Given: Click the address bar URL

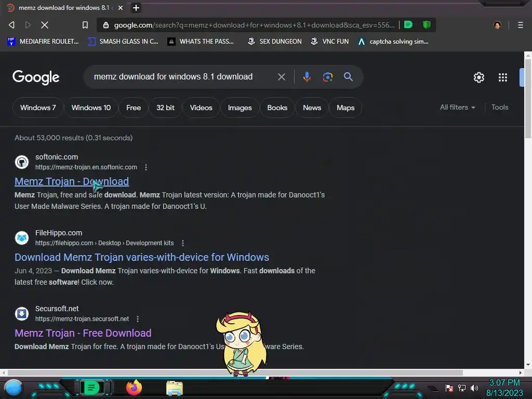Looking at the screenshot, I should 254,25.
